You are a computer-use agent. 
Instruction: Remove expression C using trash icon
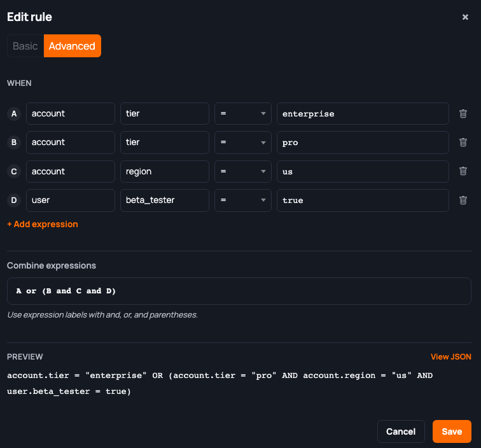tap(463, 171)
